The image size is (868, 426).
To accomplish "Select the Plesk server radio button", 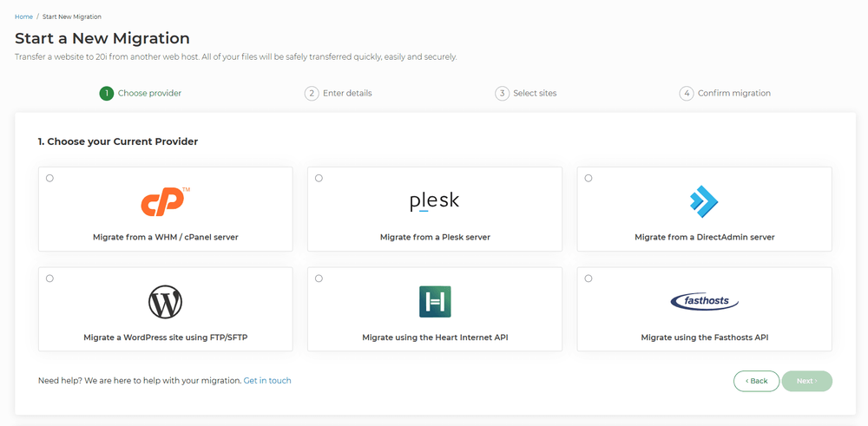I will point(319,178).
